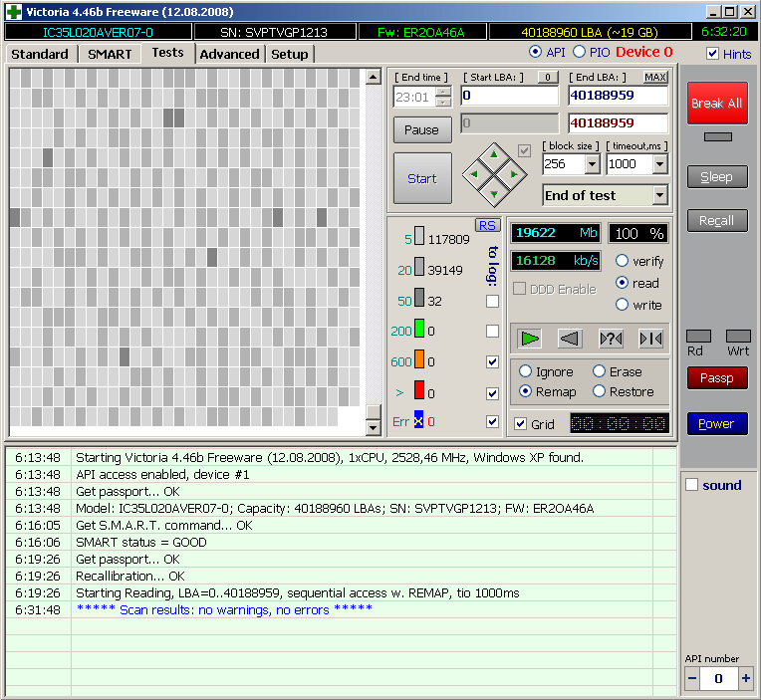This screenshot has width=761, height=700.
Task: Open the block size dropdown
Action: [x=592, y=164]
